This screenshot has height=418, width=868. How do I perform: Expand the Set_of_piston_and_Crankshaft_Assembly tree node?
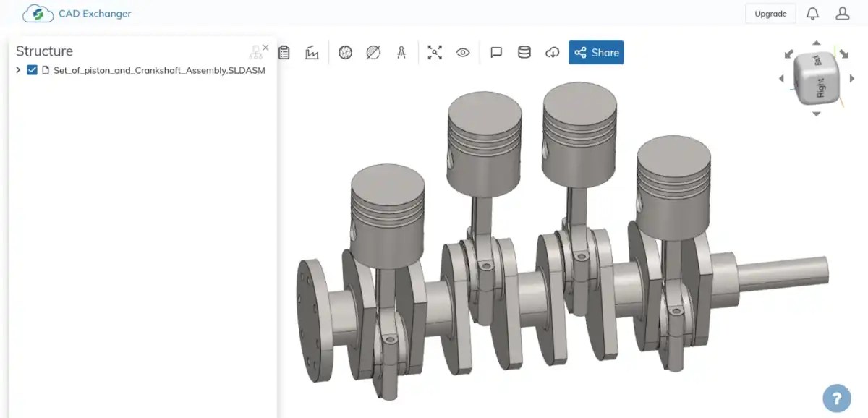17,70
